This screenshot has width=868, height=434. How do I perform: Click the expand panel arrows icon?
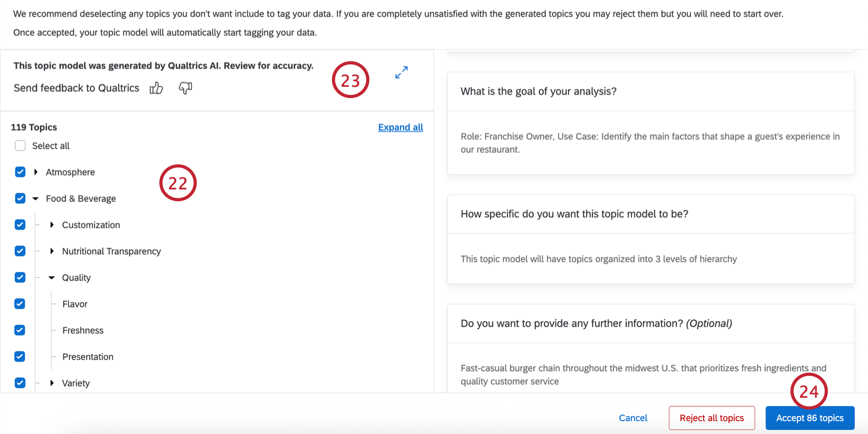[x=401, y=73]
